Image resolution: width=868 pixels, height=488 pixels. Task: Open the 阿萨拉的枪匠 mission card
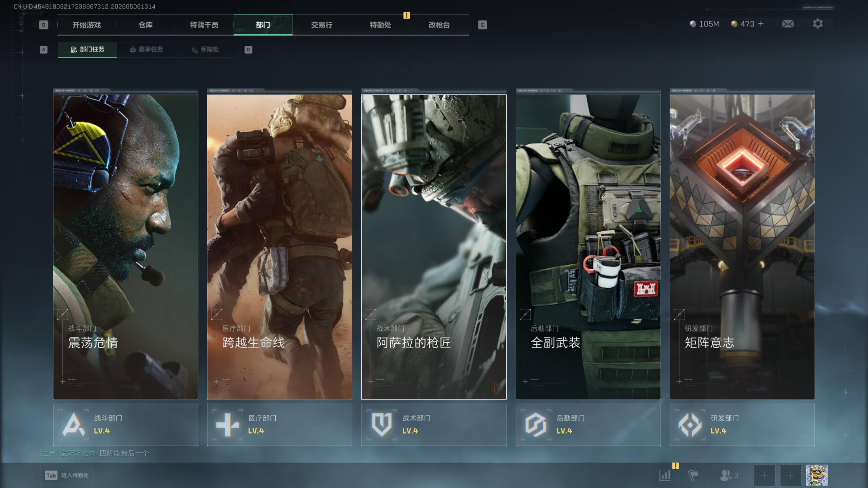[x=434, y=247]
